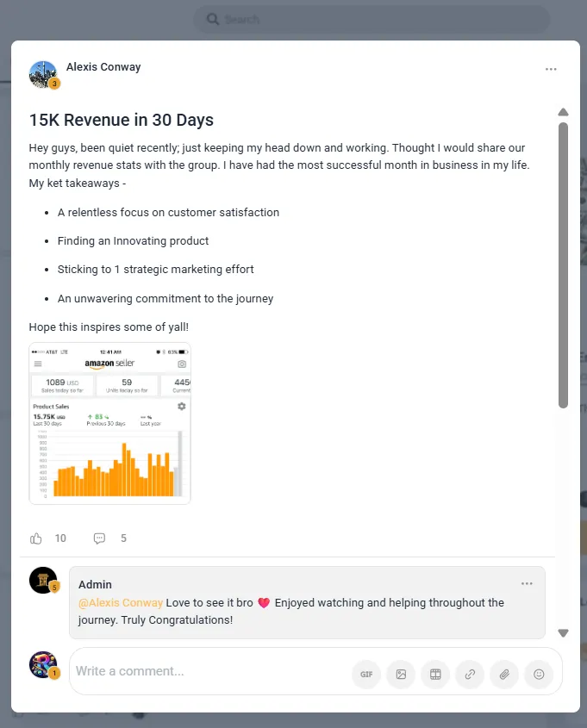Click the Admin profile avatar

43,581
